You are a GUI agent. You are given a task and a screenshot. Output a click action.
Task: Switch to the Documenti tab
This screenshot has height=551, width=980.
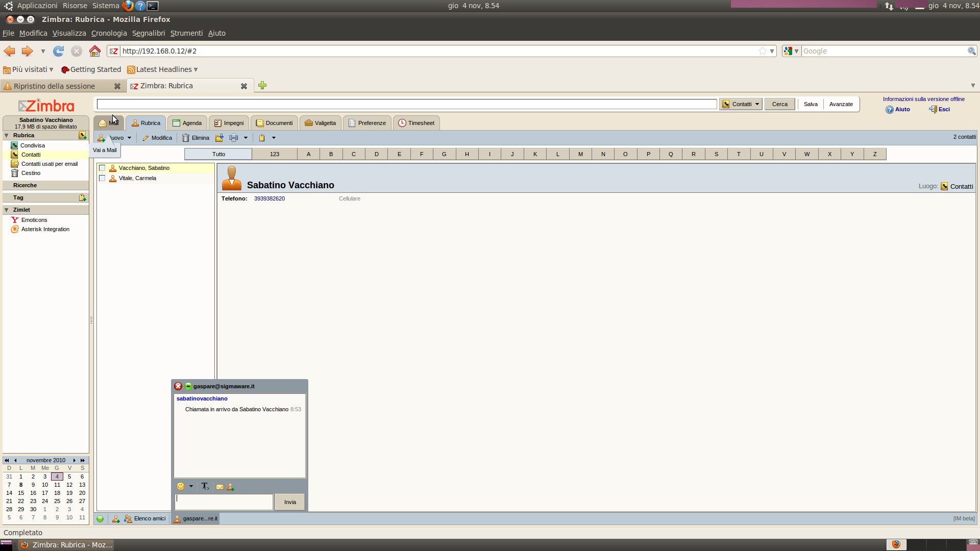pos(274,123)
